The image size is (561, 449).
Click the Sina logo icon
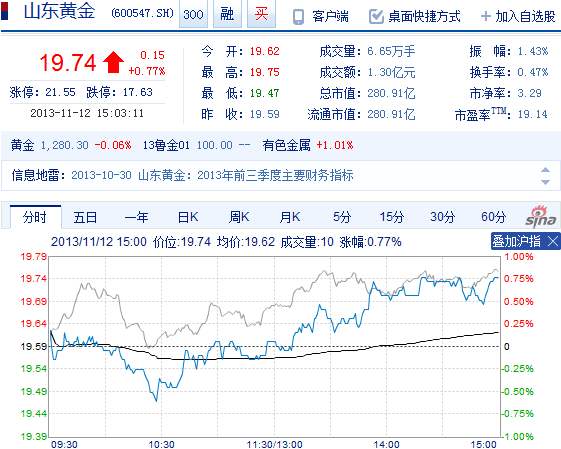541,217
